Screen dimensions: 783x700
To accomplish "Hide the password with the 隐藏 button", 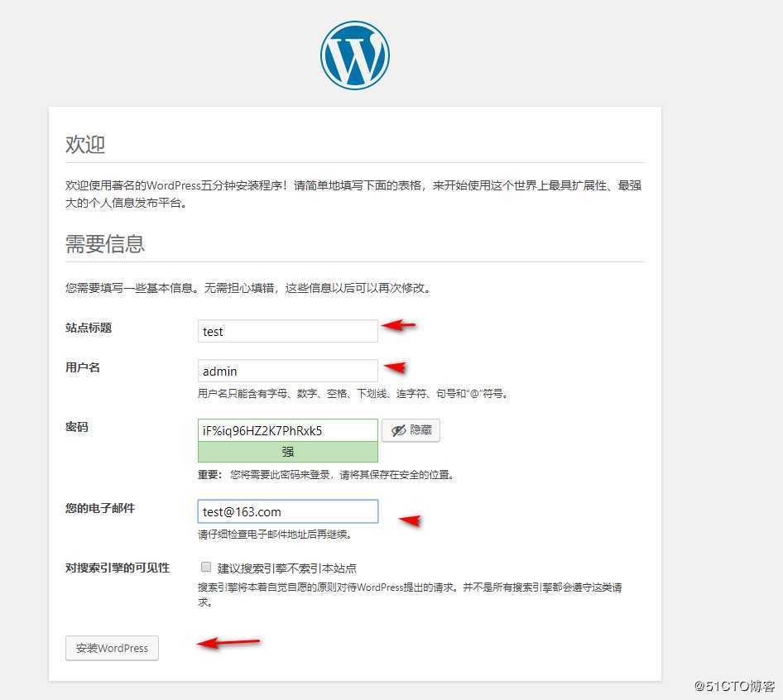I will (x=411, y=430).
